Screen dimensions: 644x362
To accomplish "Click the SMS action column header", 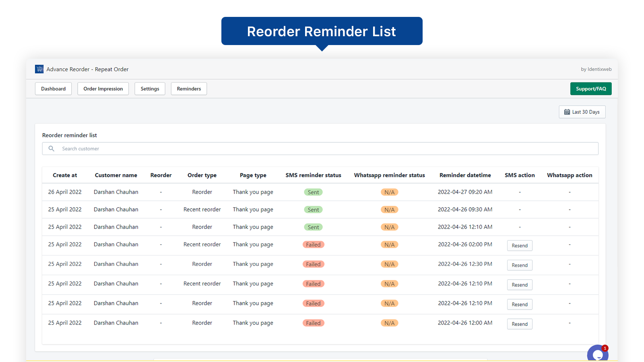I will pyautogui.click(x=520, y=175).
